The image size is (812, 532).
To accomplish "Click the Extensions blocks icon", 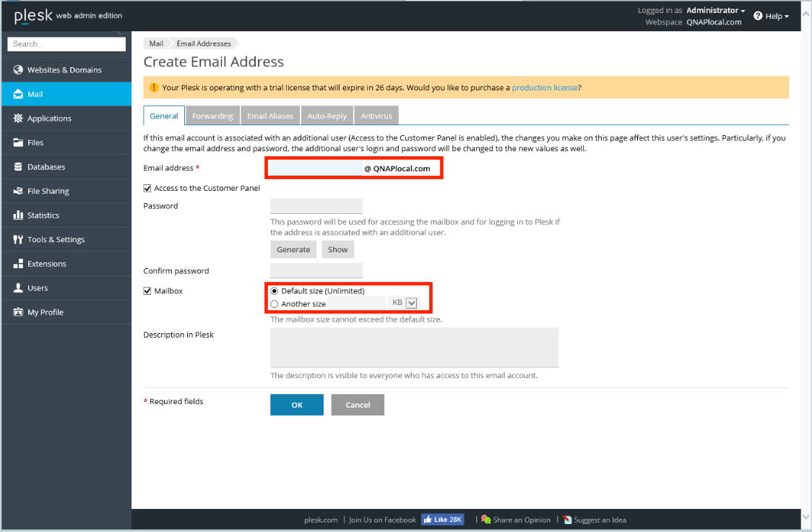I will pos(18,264).
